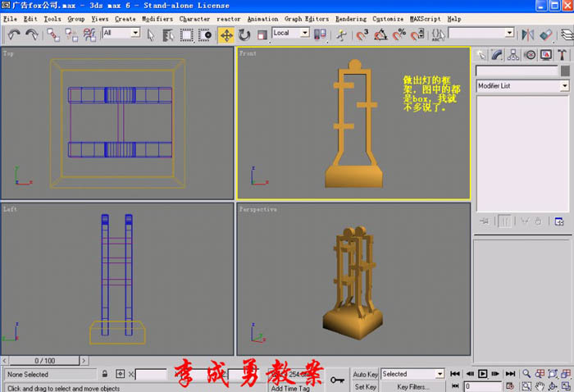This screenshot has height=392, width=574.
Task: Expand the Modifier List dropdown
Action: pos(565,85)
